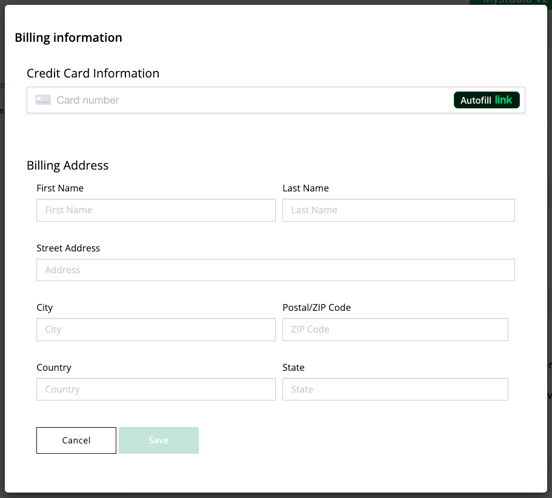Viewport: 552px width, 498px height.
Task: Click the State input field
Action: tap(395, 389)
